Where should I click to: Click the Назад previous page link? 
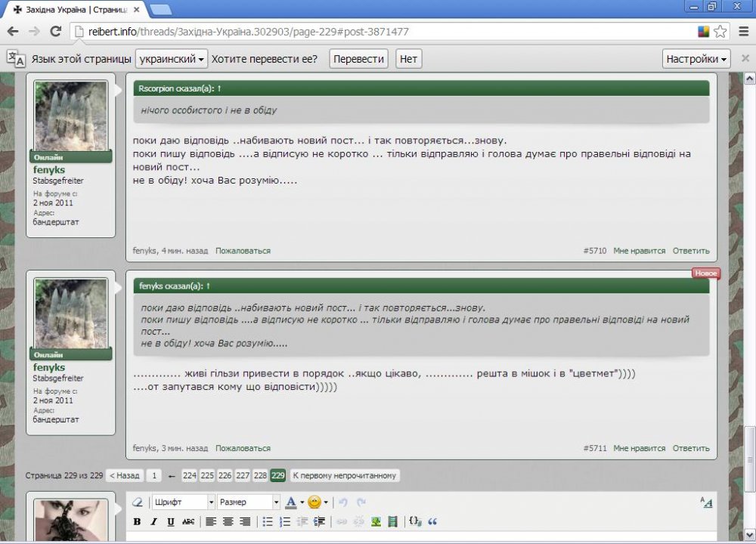click(125, 475)
